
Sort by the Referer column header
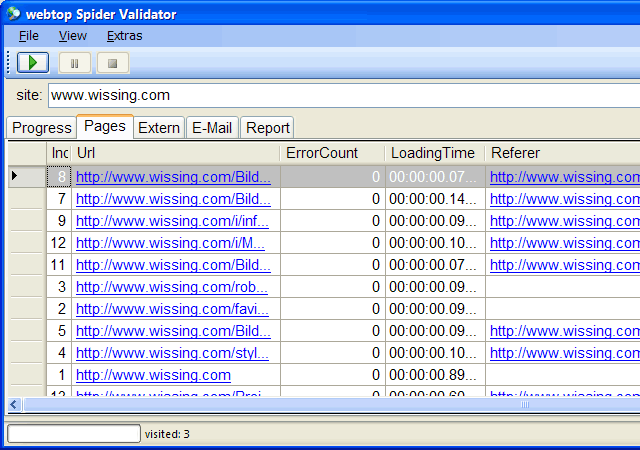coord(563,153)
